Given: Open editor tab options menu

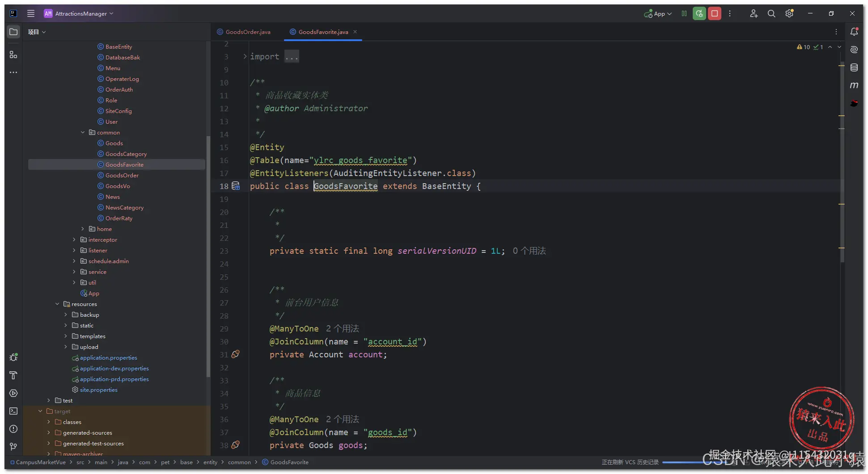Looking at the screenshot, I should coord(836,32).
